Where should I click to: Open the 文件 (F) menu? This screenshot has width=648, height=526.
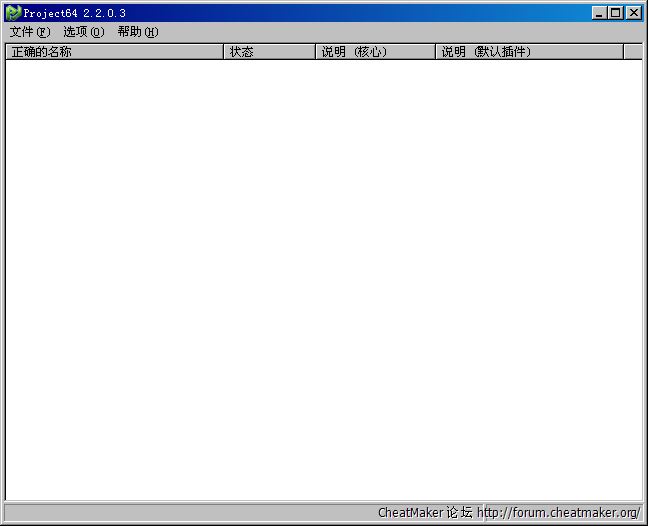(29, 32)
